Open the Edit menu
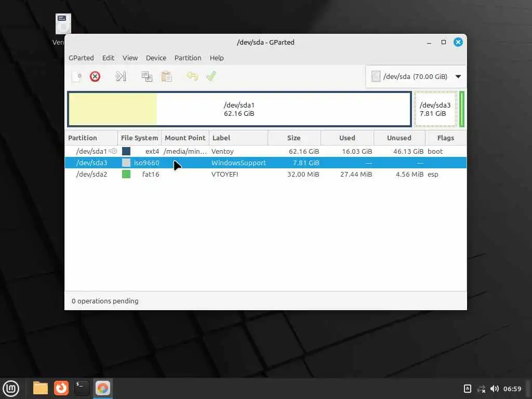532x399 pixels. [x=108, y=58]
